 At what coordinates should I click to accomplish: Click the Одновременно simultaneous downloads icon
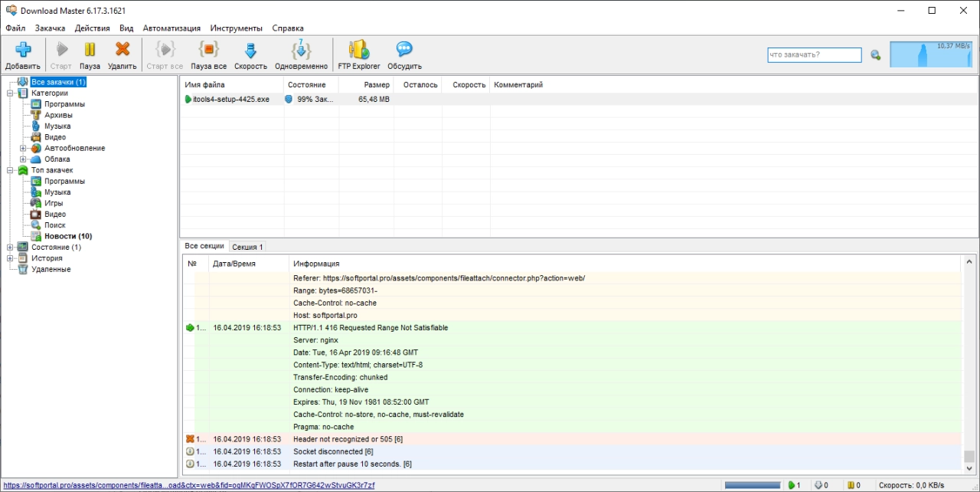point(301,50)
